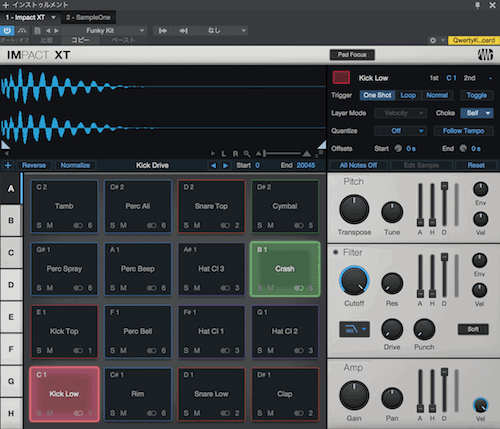The height and width of the screenshot is (429, 500).
Task: Pin the instrument window
Action: click(477, 5)
